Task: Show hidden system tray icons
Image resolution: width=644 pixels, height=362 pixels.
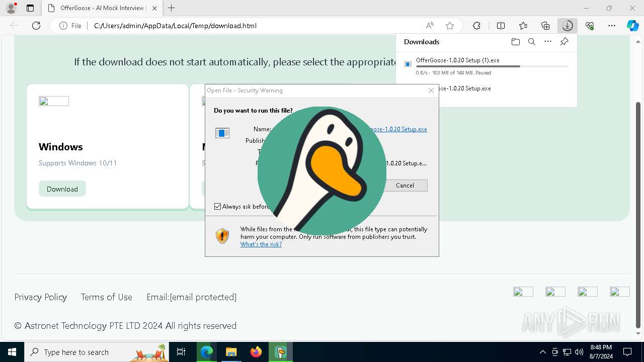Action: click(x=542, y=352)
